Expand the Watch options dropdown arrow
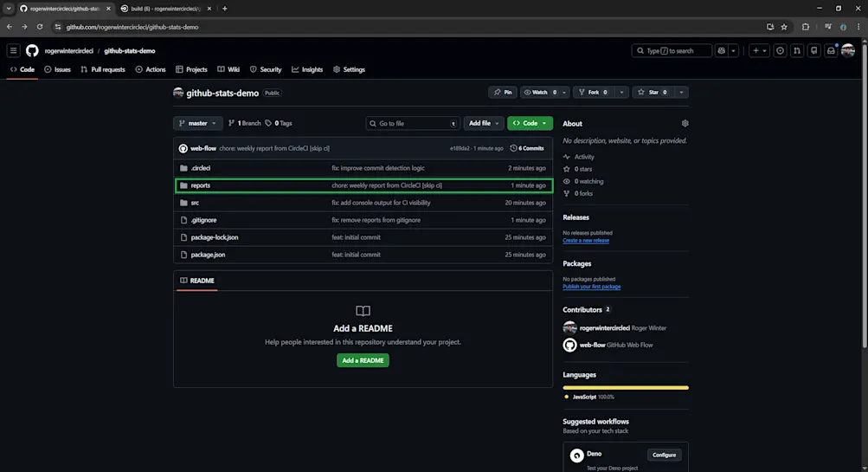This screenshot has height=472, width=868. click(x=564, y=92)
